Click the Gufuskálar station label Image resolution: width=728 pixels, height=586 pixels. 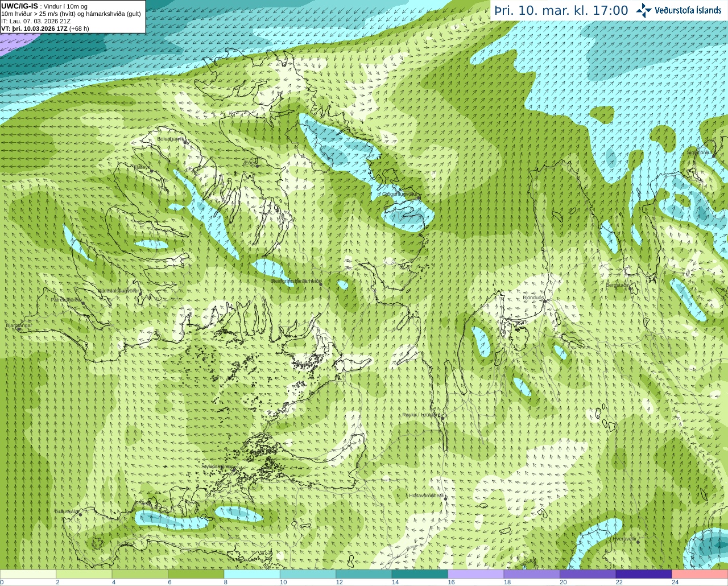[67, 511]
